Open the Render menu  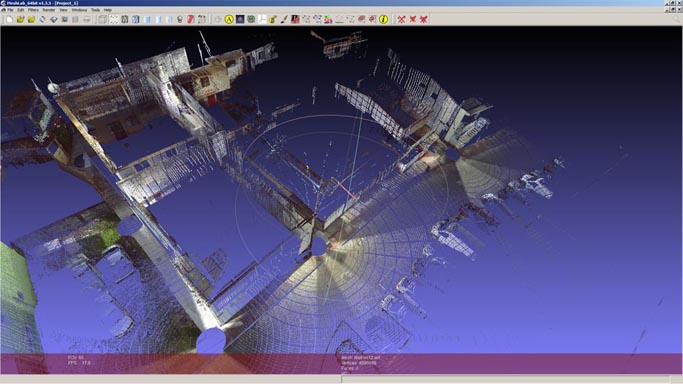[x=49, y=10]
